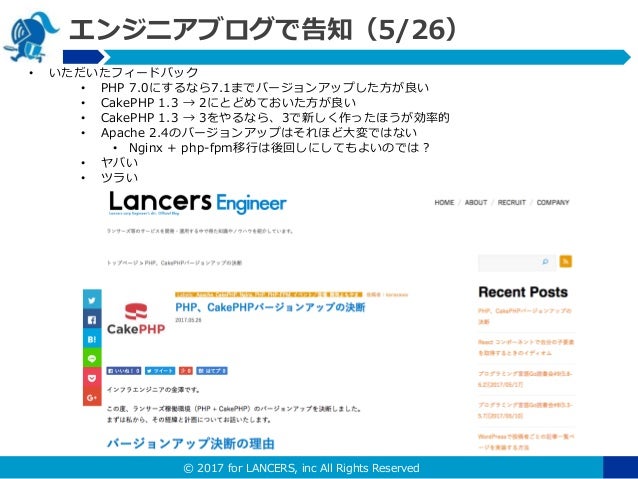Click the Facebook share icon in sidebar
638x479 pixels.
coord(92,319)
